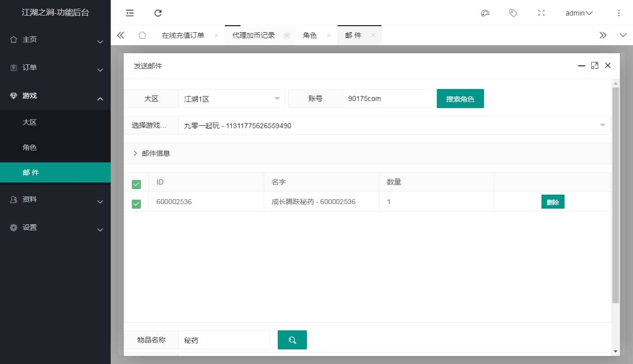This screenshot has width=633, height=364.
Task: Toggle fullscreen mode icon
Action: tap(541, 13)
